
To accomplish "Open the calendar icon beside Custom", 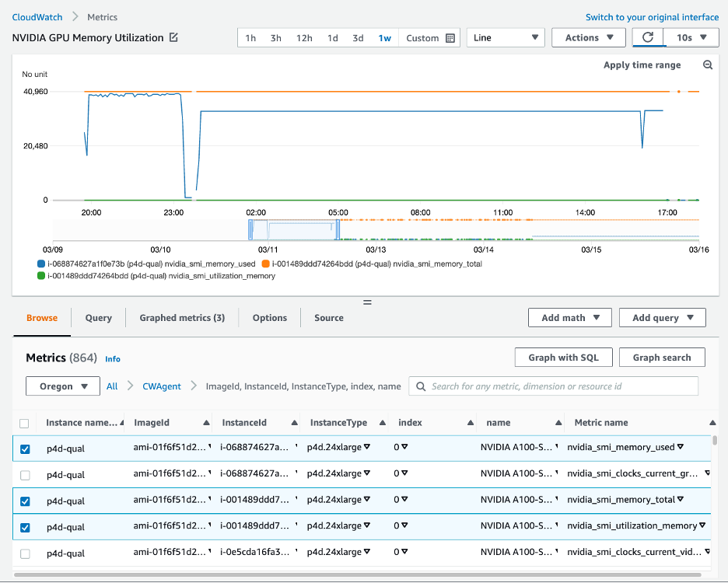I will point(451,37).
